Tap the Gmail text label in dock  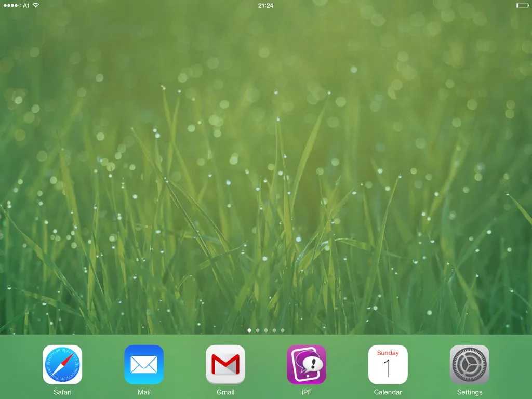click(x=225, y=392)
